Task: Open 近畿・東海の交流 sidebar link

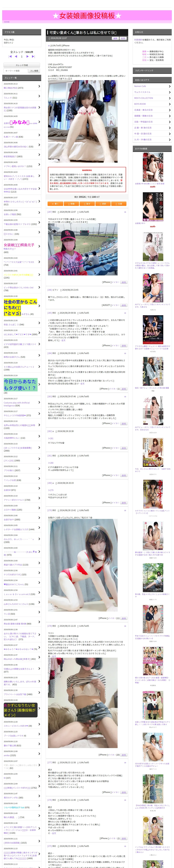Action: [143, 128]
